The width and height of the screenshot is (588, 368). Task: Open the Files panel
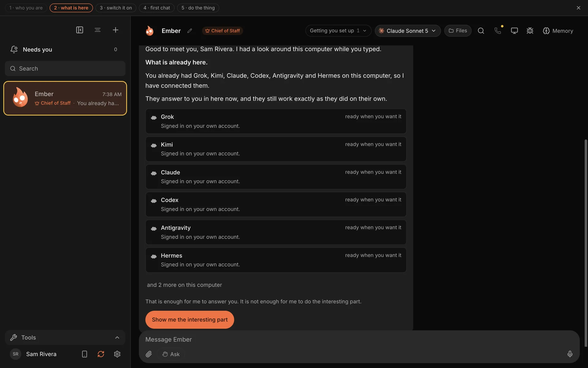[458, 31]
